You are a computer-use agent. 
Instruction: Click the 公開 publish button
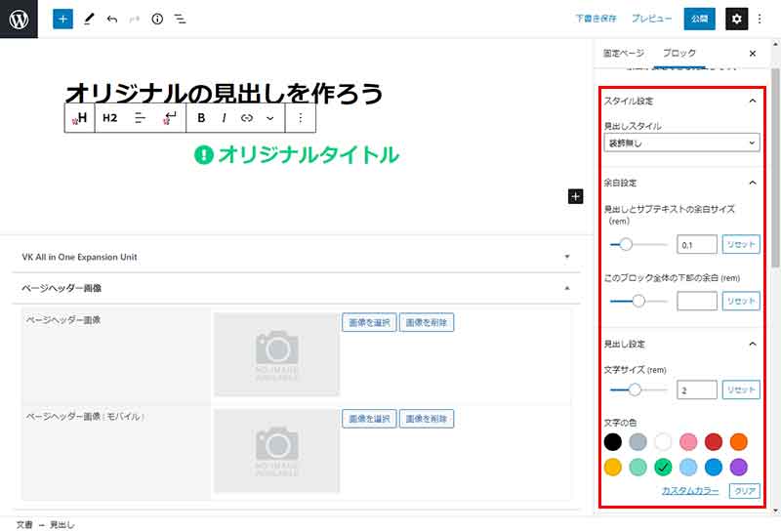click(x=699, y=19)
